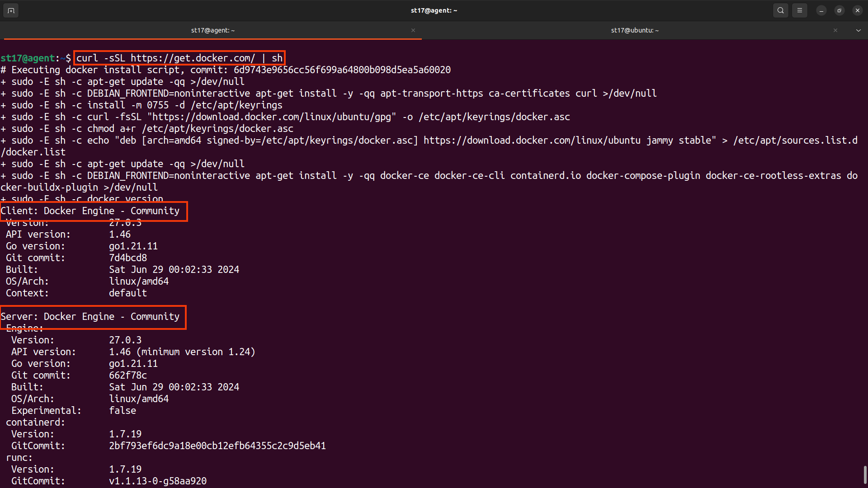Open the terminal search tool
The width and height of the screenshot is (868, 488).
tap(781, 10)
